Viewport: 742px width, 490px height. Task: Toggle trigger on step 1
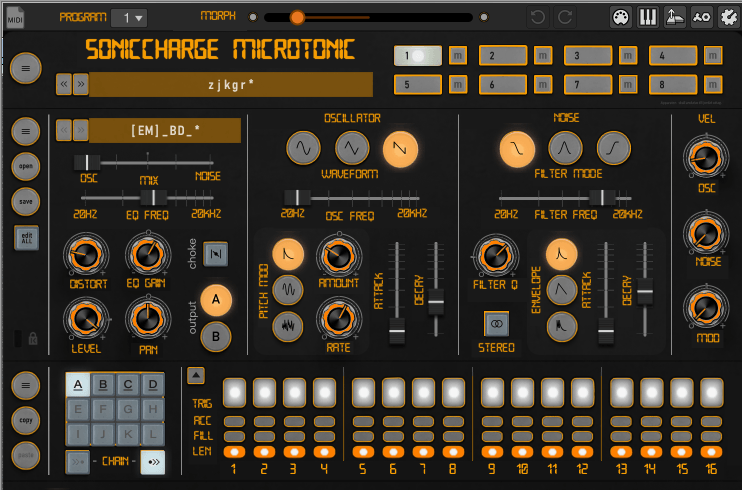coord(234,392)
